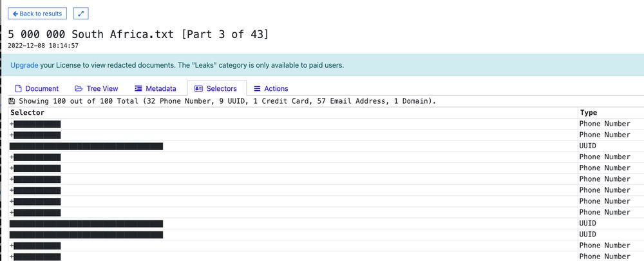Switch to the Document tab

(37, 88)
